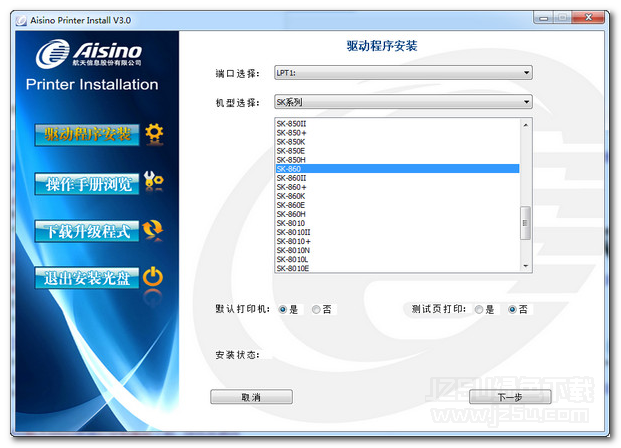Click the gear icon beside 驱动程序安装
The width and height of the screenshot is (621, 448).
[154, 133]
